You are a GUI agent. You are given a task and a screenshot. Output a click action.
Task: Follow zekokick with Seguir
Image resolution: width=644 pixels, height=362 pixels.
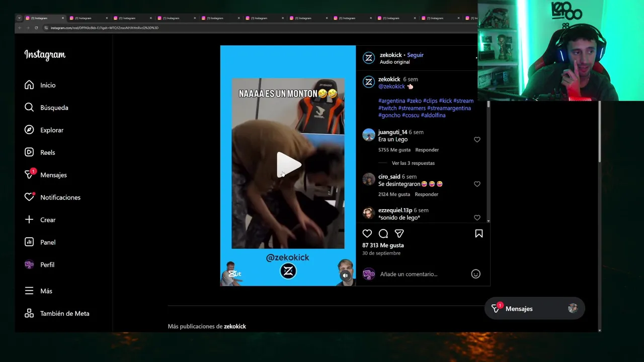415,55
